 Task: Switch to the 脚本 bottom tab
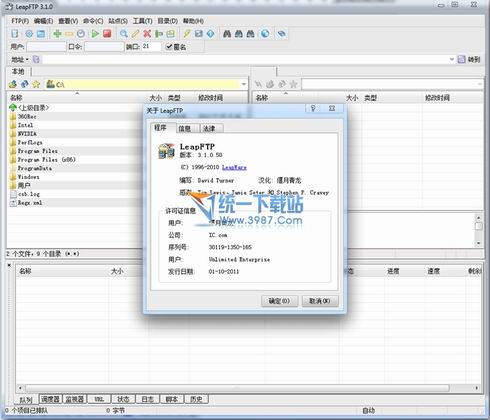coord(172,399)
